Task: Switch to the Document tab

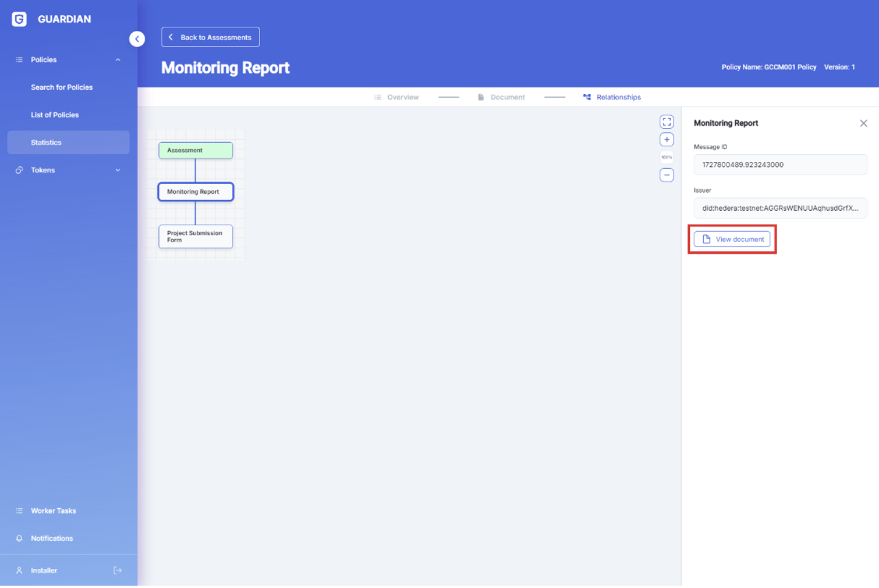Action: pos(507,97)
